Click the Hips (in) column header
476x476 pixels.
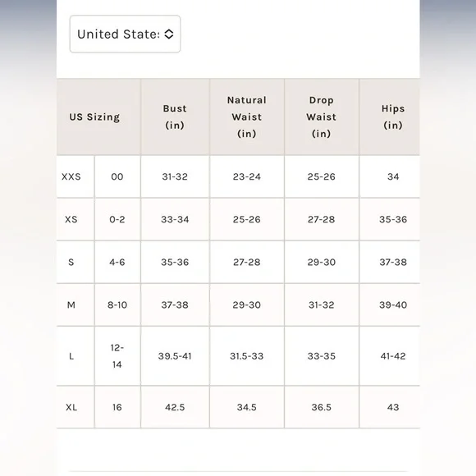[x=393, y=117]
